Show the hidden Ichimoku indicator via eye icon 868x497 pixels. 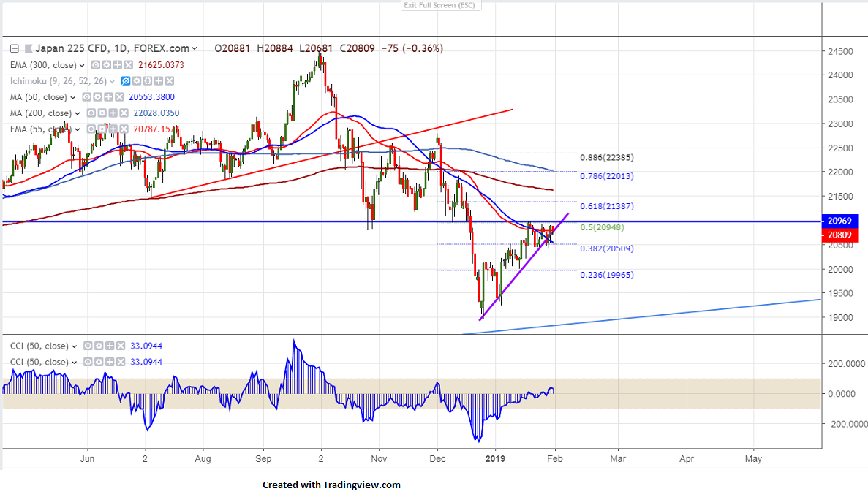126,81
